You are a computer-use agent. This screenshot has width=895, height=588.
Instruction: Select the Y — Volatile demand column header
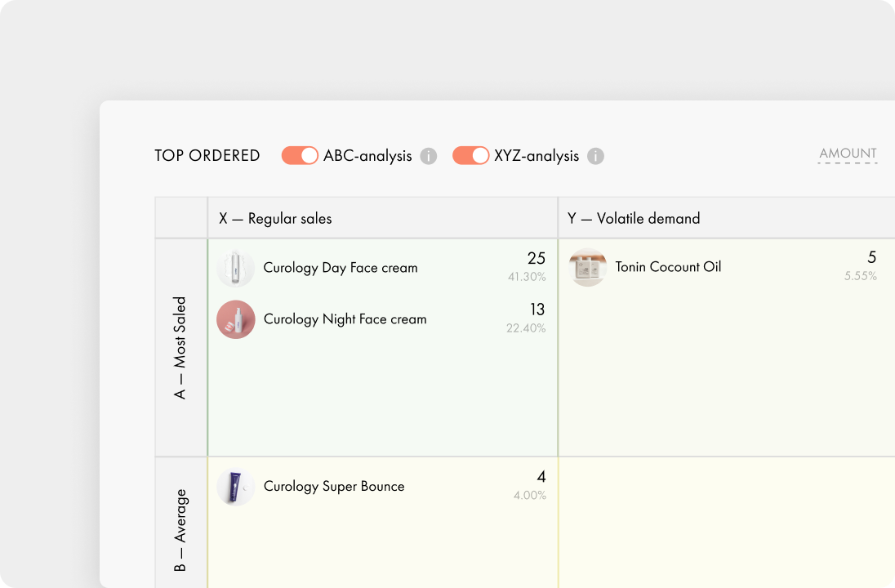coord(635,218)
